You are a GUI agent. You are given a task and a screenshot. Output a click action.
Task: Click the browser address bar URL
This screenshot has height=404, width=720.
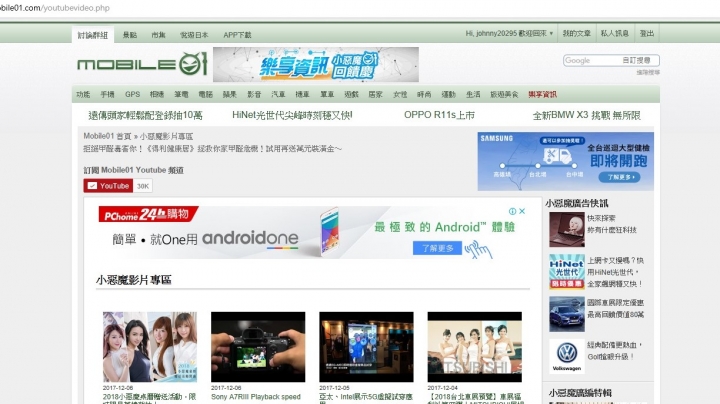pyautogui.click(x=55, y=8)
